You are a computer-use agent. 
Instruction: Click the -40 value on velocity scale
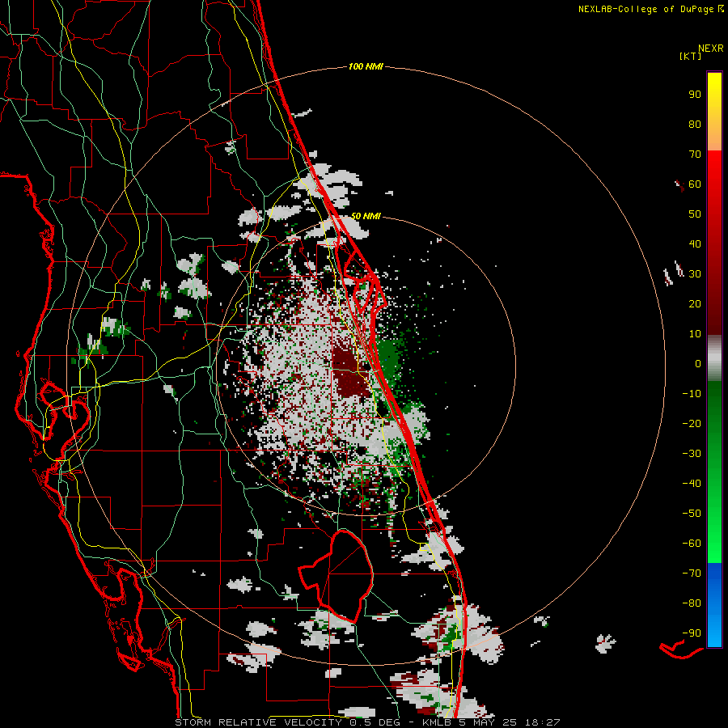coord(692,484)
